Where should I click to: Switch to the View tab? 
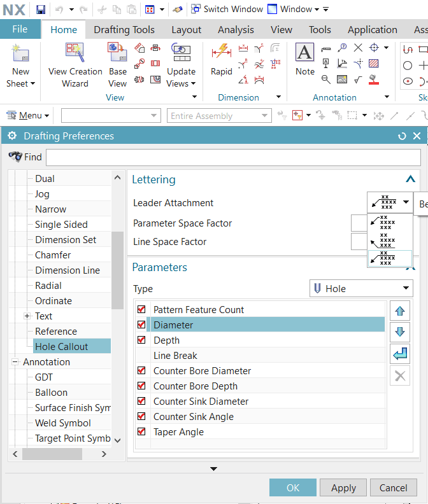[x=282, y=29]
